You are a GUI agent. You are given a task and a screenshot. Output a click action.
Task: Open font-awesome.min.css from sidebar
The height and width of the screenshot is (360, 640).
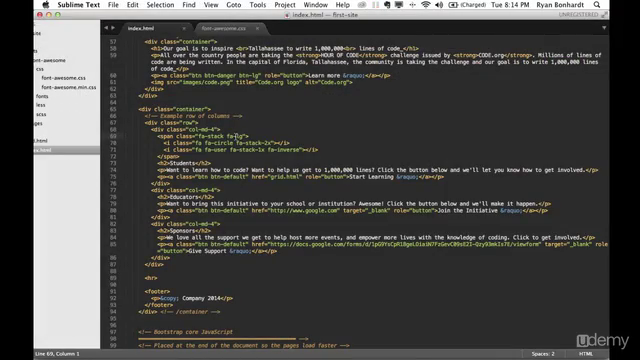point(69,87)
